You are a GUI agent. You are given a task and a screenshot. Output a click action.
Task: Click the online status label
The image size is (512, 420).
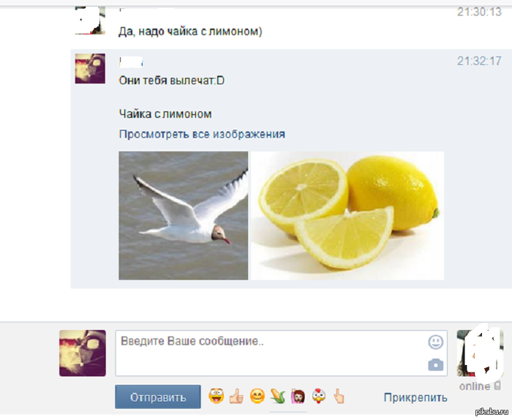(475, 386)
